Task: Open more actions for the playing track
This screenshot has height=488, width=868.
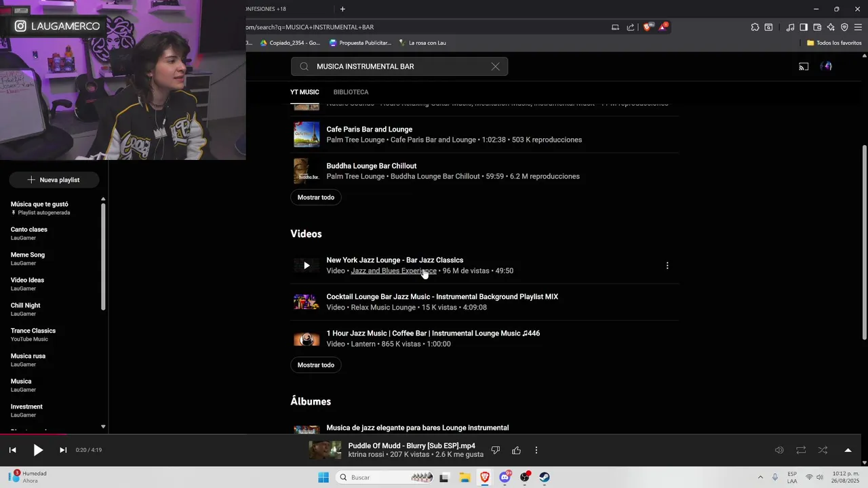Action: 536,450
